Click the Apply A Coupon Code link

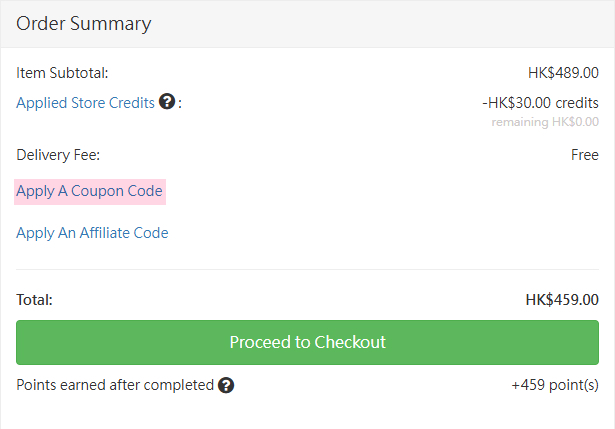[x=89, y=191]
